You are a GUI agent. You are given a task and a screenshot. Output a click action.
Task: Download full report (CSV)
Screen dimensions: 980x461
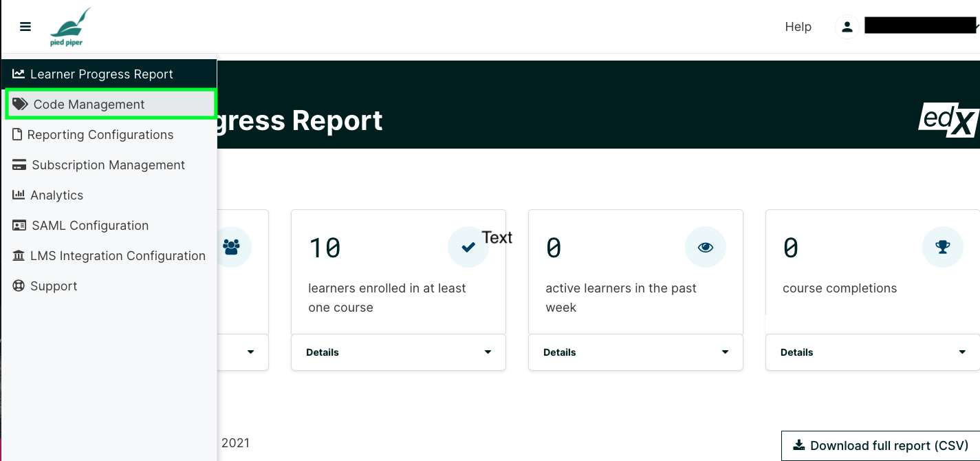tap(881, 446)
